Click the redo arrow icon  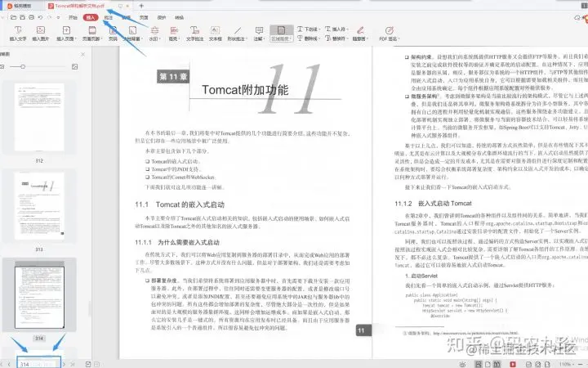tap(49, 17)
